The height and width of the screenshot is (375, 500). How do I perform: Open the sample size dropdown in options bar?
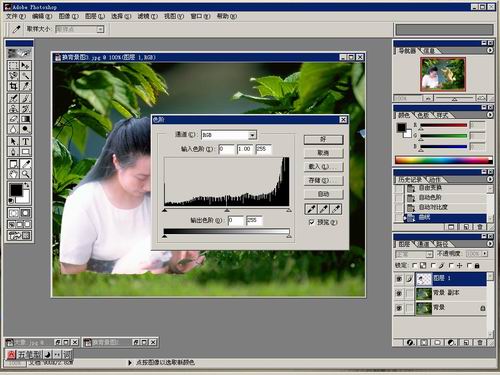(80, 29)
